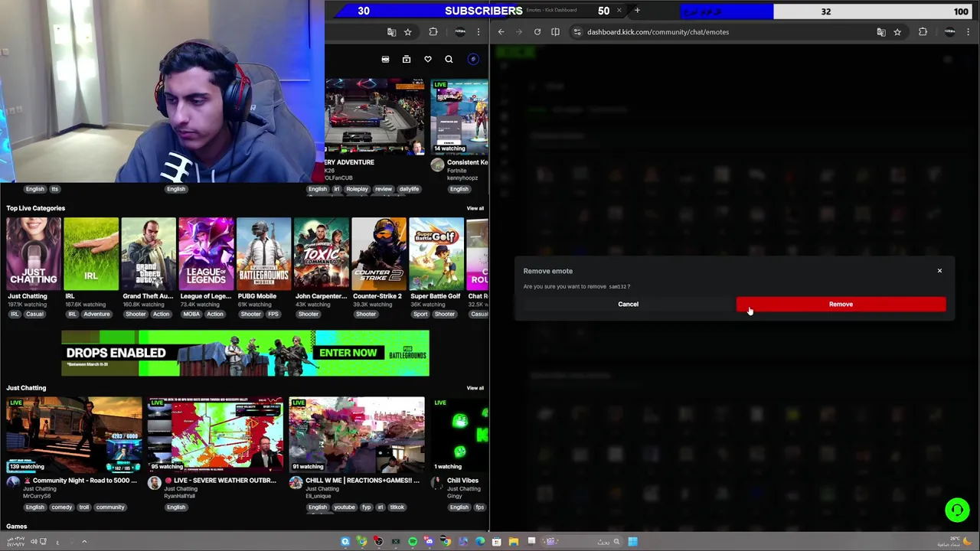Open the Counter-Strike 2 category card

(379, 254)
